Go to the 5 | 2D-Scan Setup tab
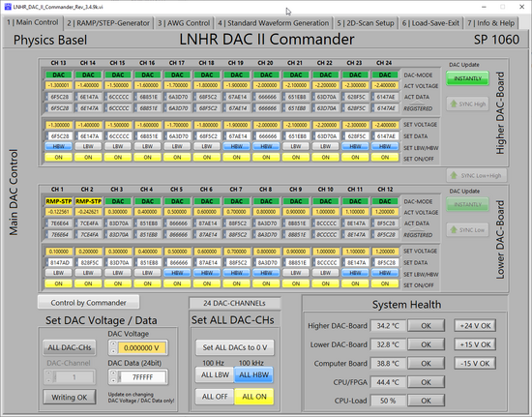This screenshot has height=417, width=532. pos(365,23)
